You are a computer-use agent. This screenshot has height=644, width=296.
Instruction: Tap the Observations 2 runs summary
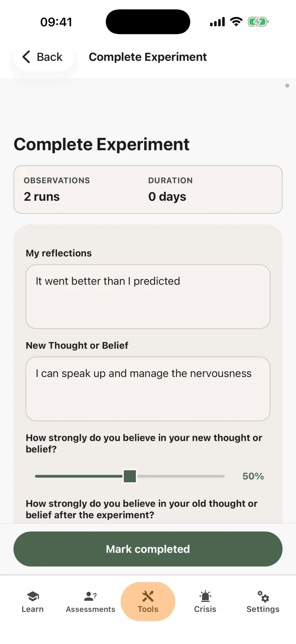pyautogui.click(x=57, y=189)
